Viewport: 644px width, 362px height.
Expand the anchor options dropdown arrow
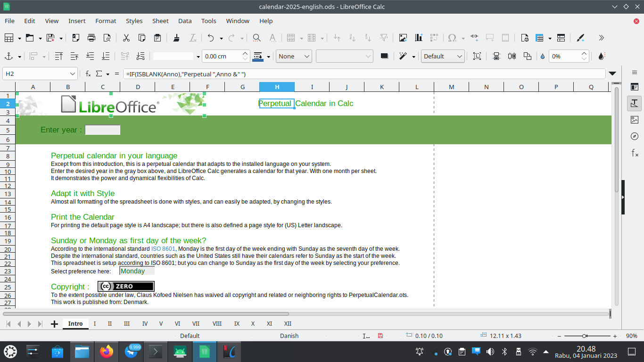click(x=19, y=57)
